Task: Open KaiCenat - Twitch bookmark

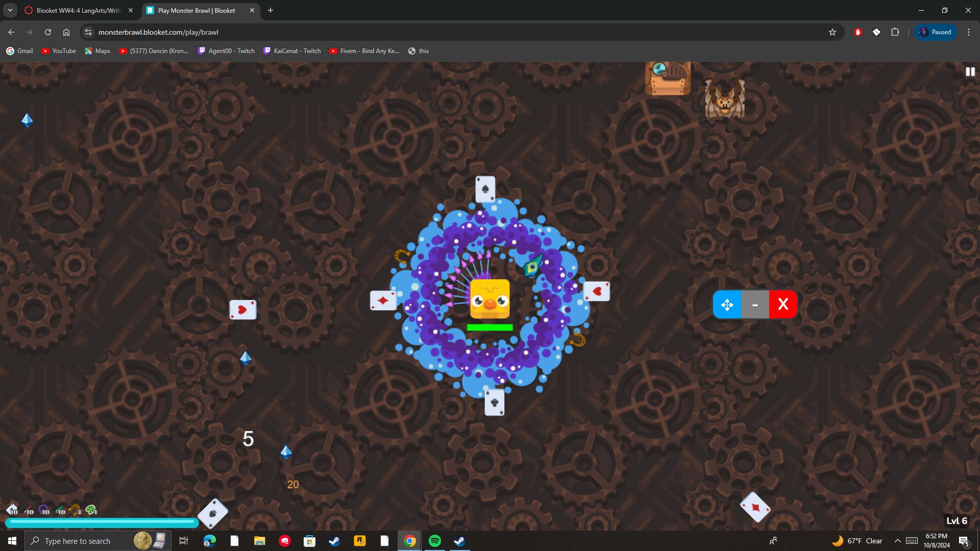Action: point(292,51)
